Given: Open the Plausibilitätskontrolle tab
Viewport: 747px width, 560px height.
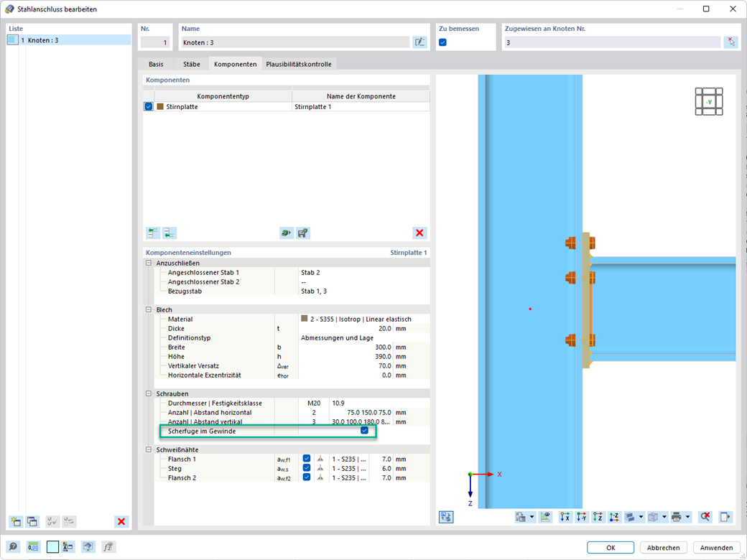Looking at the screenshot, I should coord(299,64).
